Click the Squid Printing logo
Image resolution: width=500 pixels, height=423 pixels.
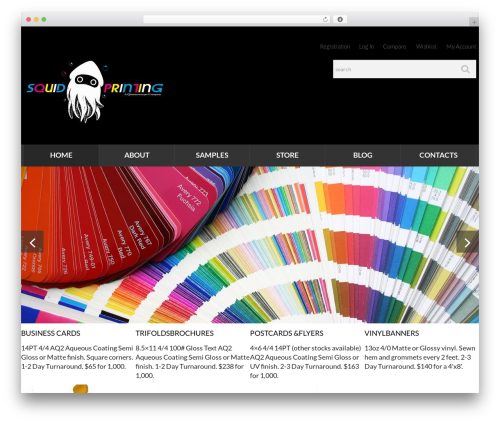tap(95, 91)
